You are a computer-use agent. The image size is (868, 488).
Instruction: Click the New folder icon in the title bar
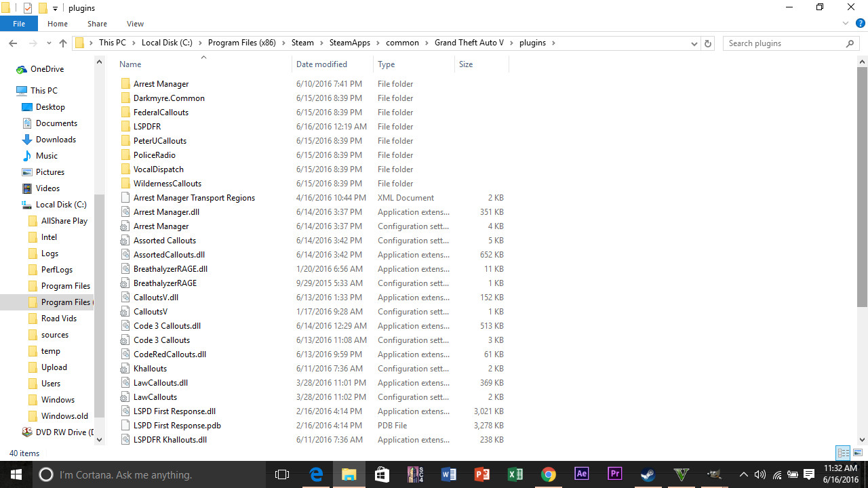point(43,8)
